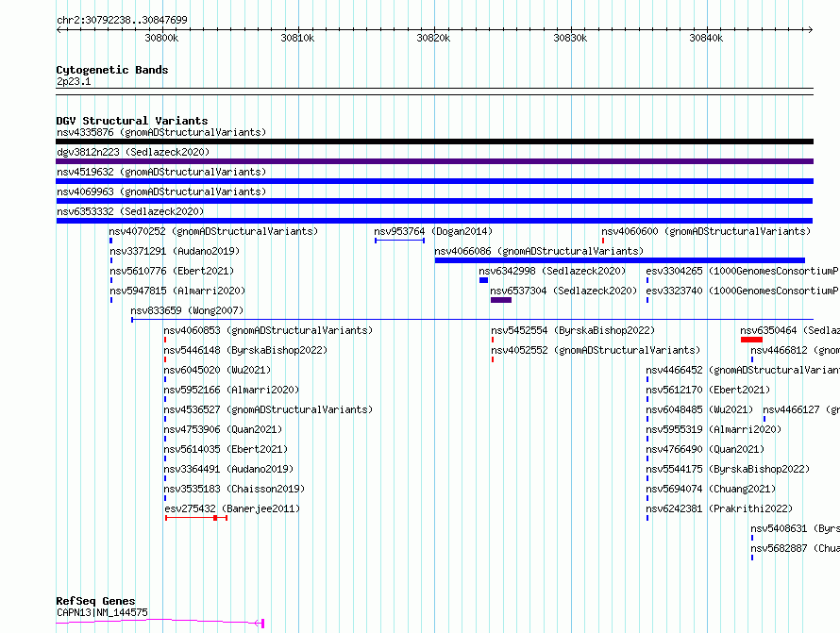The image size is (840, 633).
Task: Open nsv4060600 gnomAD variant label
Action: point(706,231)
